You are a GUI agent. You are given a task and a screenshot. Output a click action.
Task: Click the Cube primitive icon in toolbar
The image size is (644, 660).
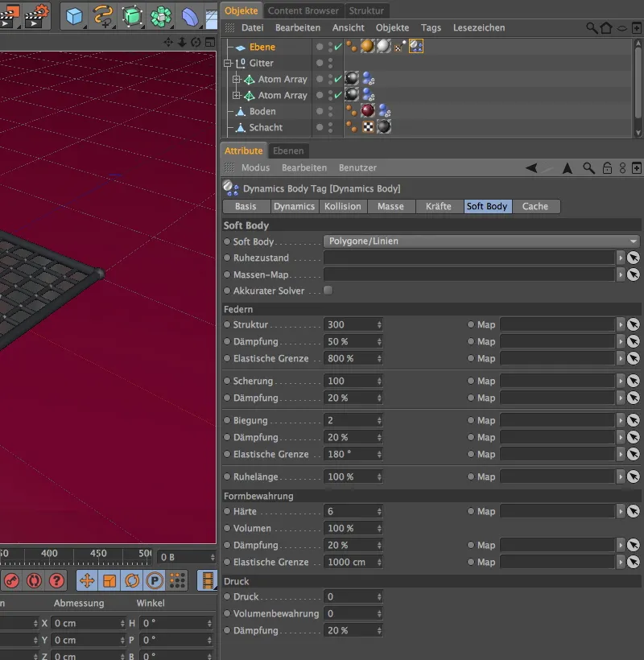pyautogui.click(x=74, y=17)
